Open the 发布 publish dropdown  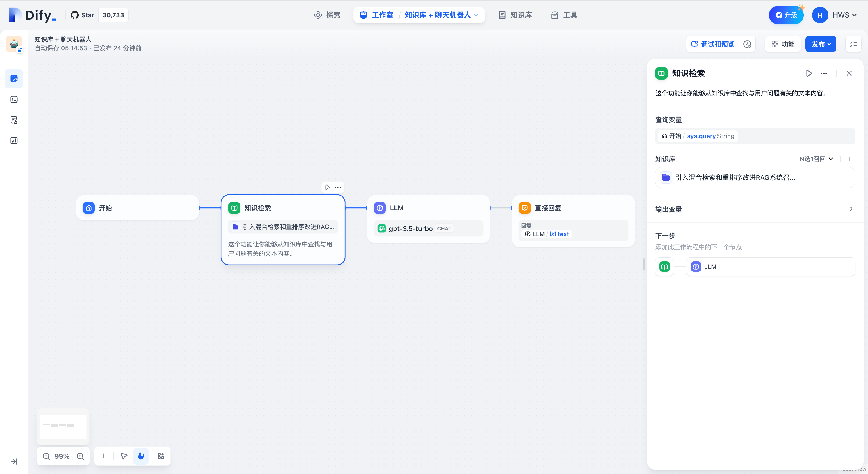tap(821, 44)
